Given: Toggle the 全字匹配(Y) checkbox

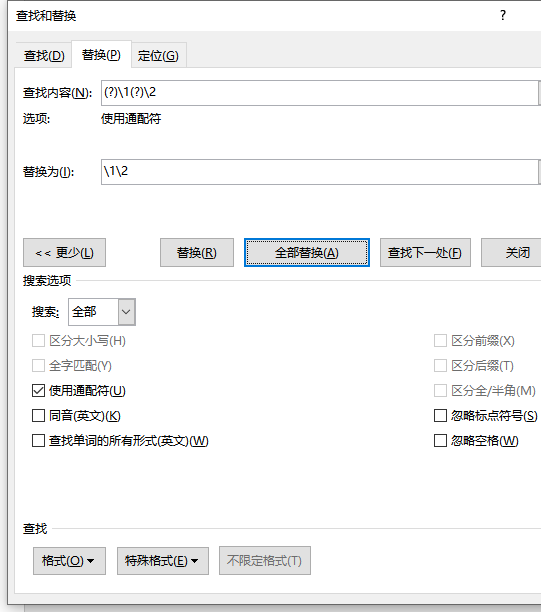Looking at the screenshot, I should [38, 366].
